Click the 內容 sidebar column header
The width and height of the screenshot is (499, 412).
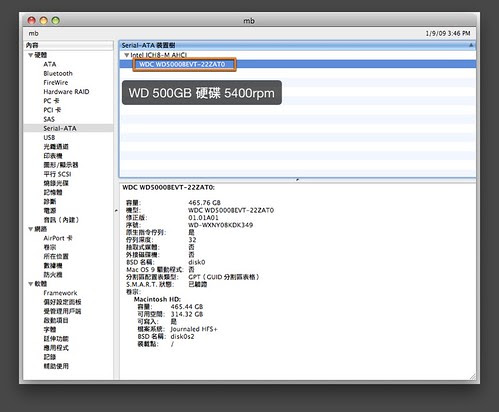coord(68,45)
